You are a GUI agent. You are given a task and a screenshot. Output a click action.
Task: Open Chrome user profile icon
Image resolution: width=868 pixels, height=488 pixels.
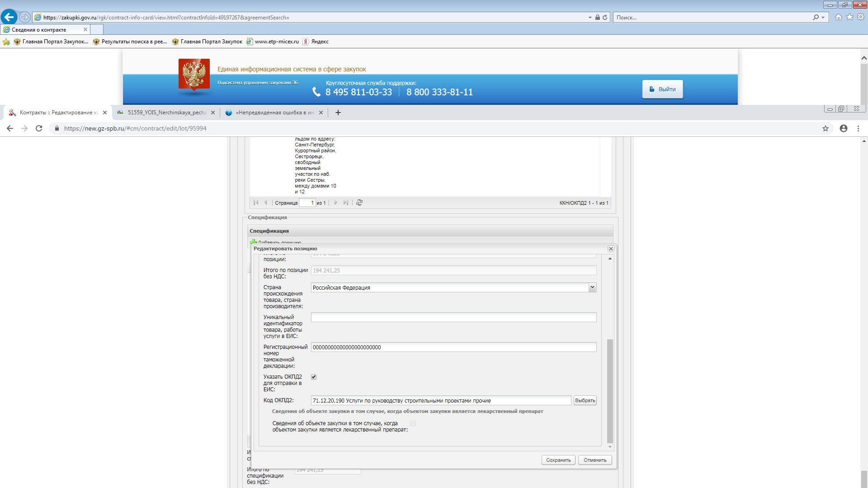[x=844, y=128]
